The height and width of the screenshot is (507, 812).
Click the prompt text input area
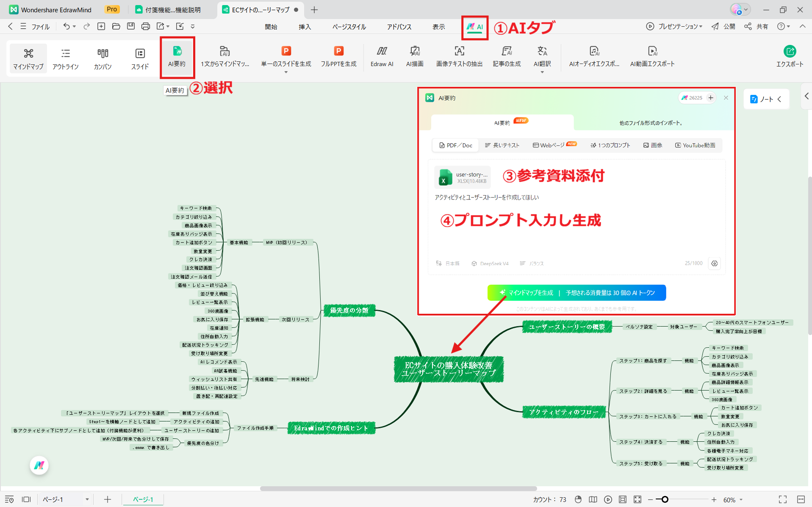[x=576, y=224]
